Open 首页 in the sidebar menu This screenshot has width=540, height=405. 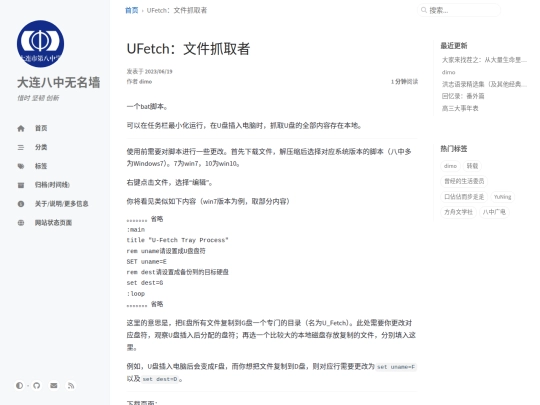(41, 128)
